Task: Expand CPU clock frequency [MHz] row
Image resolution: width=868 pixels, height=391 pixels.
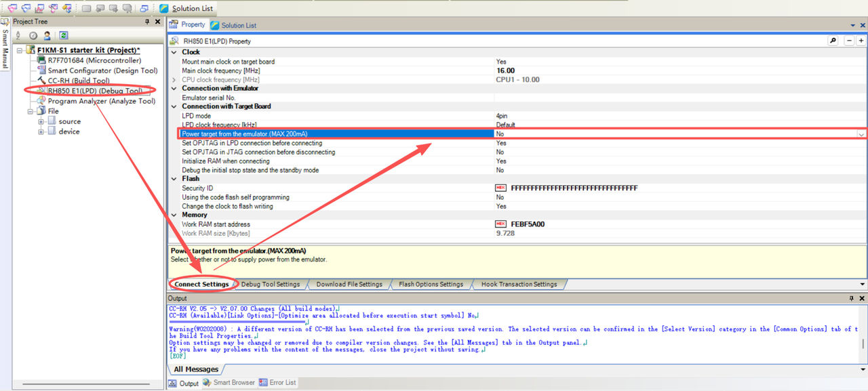Action: click(174, 79)
